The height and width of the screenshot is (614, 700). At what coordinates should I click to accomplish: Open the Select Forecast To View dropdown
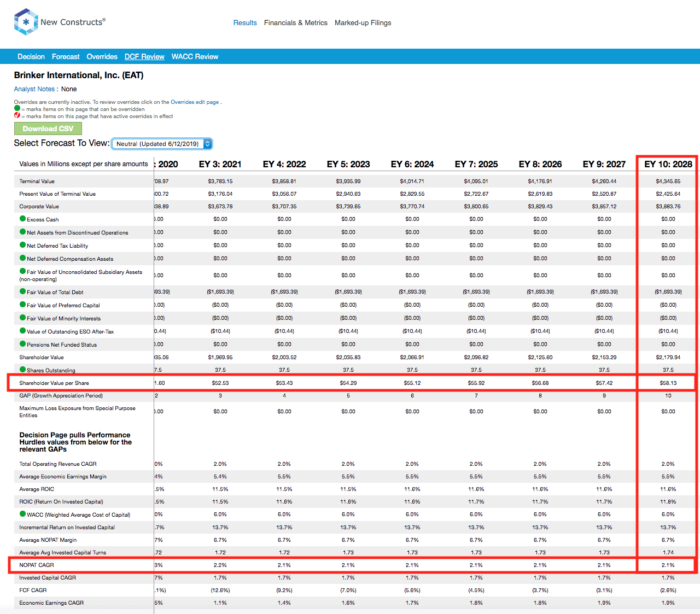(x=162, y=144)
